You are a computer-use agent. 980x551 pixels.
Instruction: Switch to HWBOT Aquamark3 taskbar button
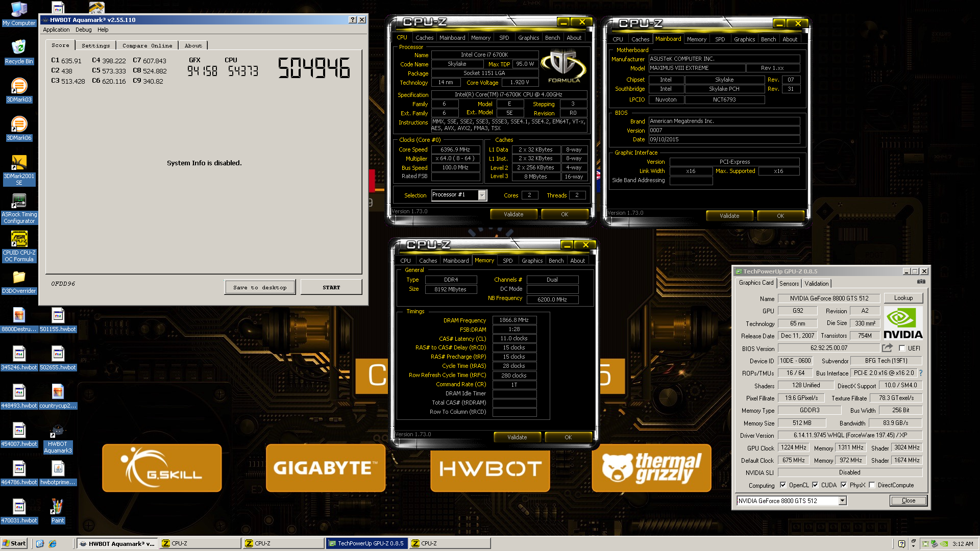coord(117,543)
